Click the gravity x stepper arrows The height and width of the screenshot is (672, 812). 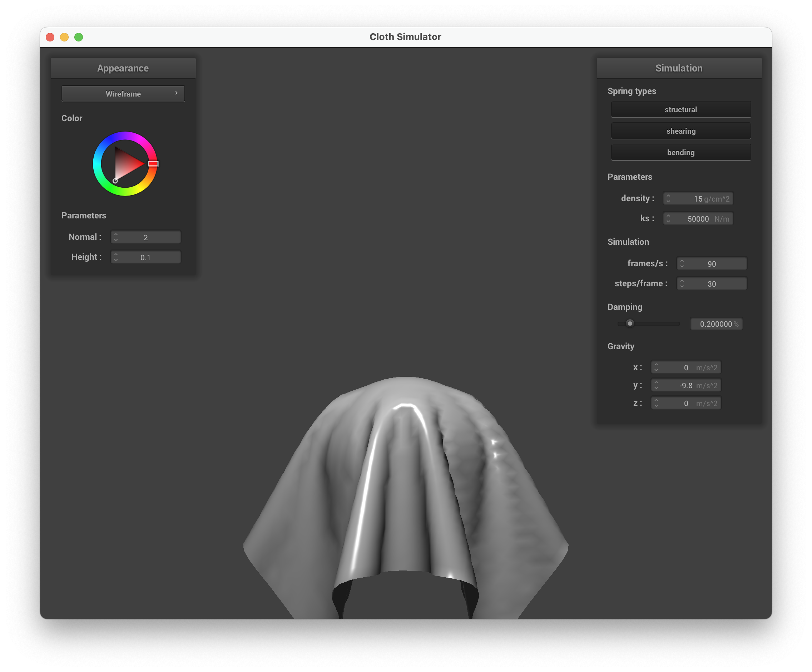[x=656, y=367]
